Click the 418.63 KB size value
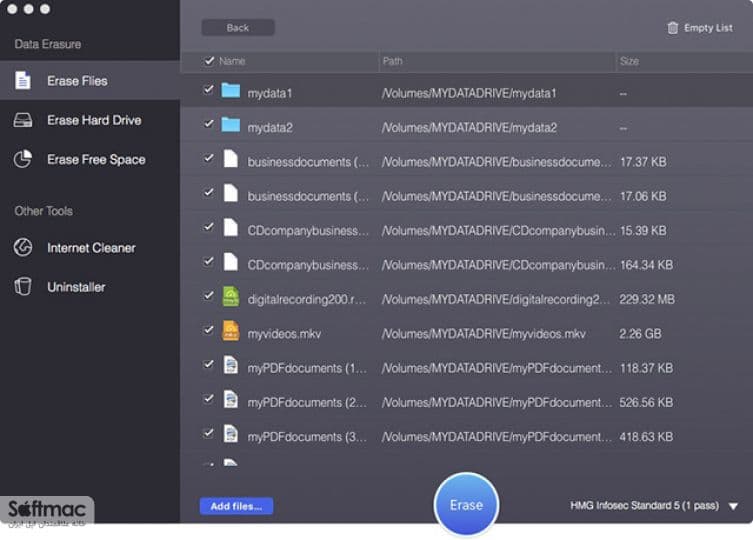 click(x=646, y=437)
